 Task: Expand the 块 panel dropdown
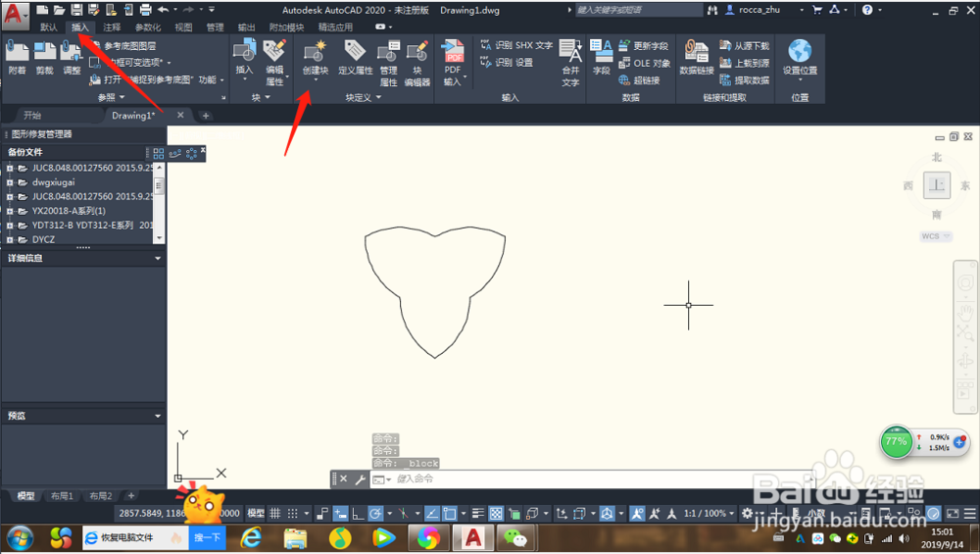tap(261, 97)
